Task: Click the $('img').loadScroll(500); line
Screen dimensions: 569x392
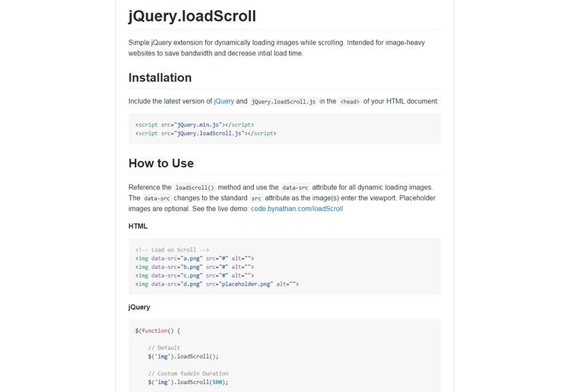Action: (x=188, y=382)
